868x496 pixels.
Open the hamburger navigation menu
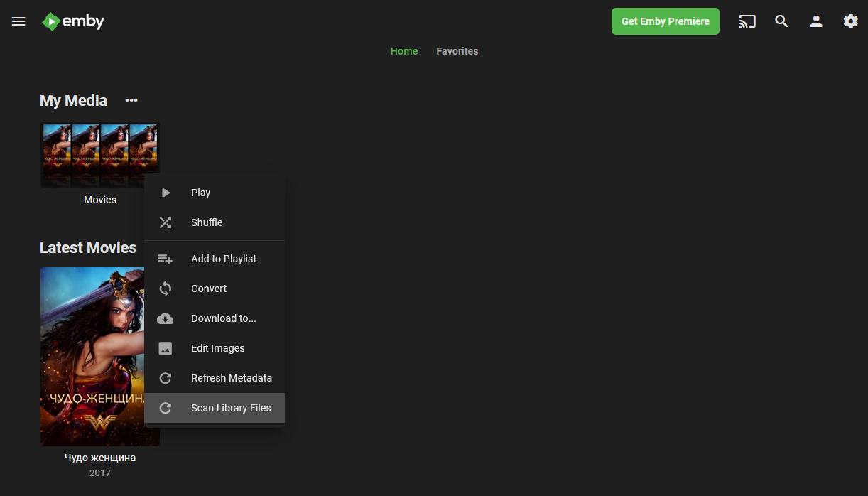[x=18, y=21]
